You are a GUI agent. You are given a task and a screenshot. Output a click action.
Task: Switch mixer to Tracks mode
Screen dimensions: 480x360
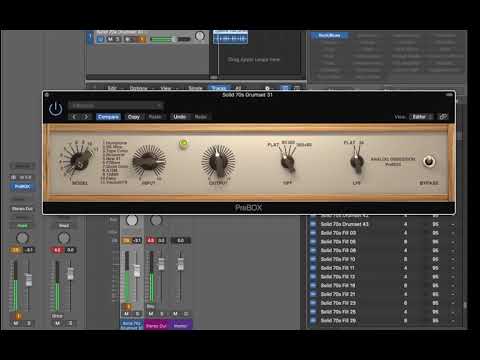point(219,88)
